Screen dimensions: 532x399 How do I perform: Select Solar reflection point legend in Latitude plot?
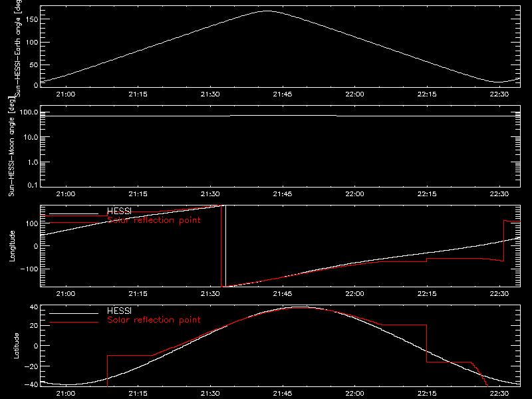(154, 320)
